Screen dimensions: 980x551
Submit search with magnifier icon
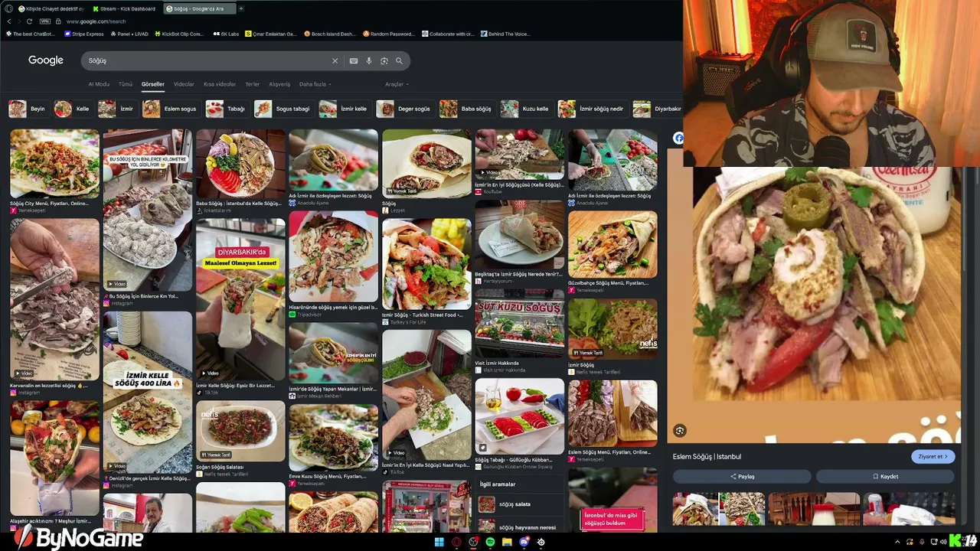(399, 60)
